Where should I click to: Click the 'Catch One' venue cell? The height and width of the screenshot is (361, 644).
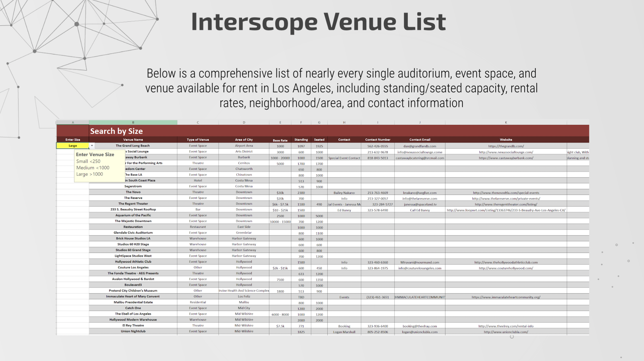pyautogui.click(x=133, y=308)
